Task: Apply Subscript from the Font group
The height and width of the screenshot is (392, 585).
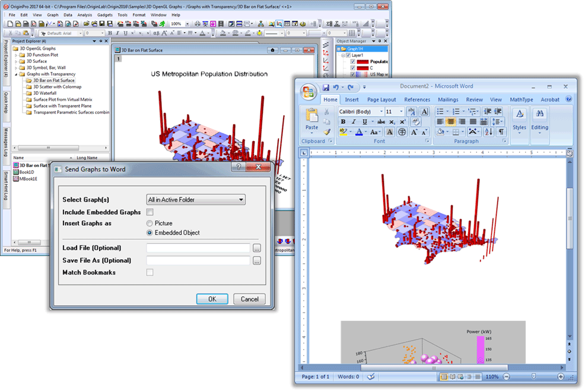Action: (392, 121)
